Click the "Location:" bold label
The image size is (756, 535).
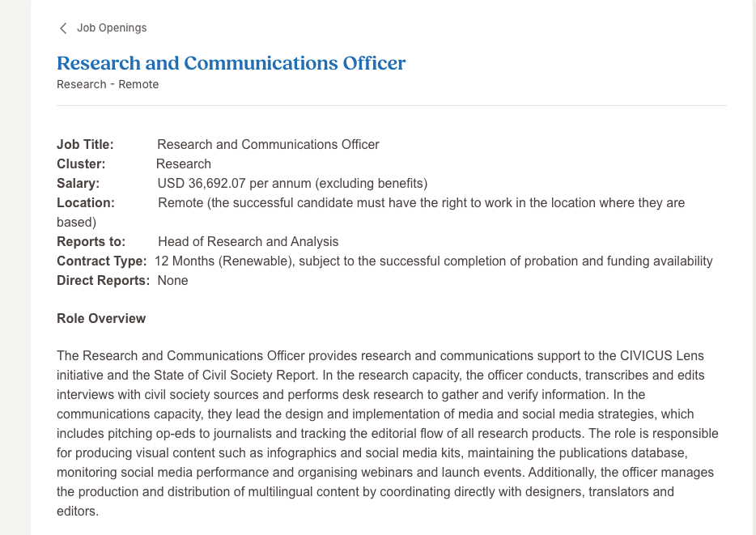(86, 203)
